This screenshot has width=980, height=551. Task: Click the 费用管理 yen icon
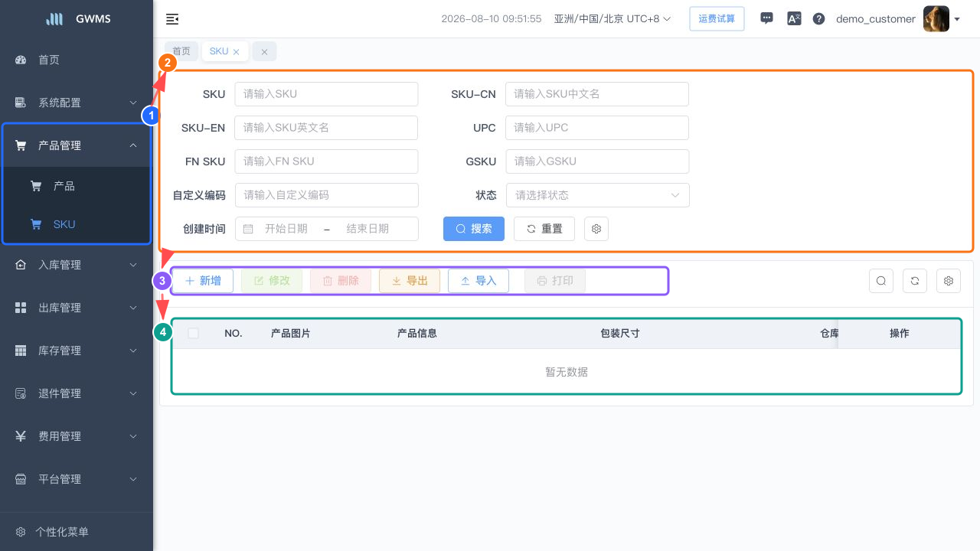pos(21,436)
